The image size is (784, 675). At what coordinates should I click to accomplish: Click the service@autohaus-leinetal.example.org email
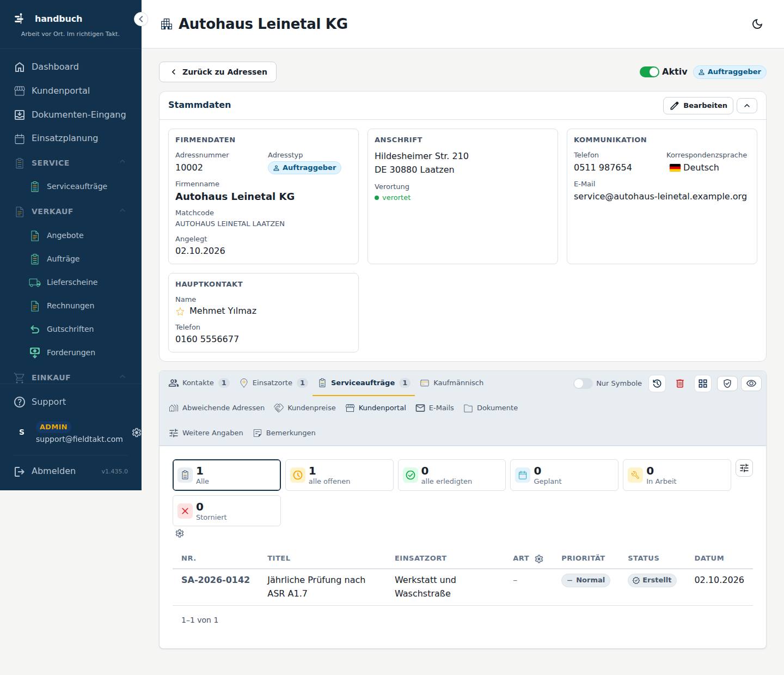coord(660,197)
